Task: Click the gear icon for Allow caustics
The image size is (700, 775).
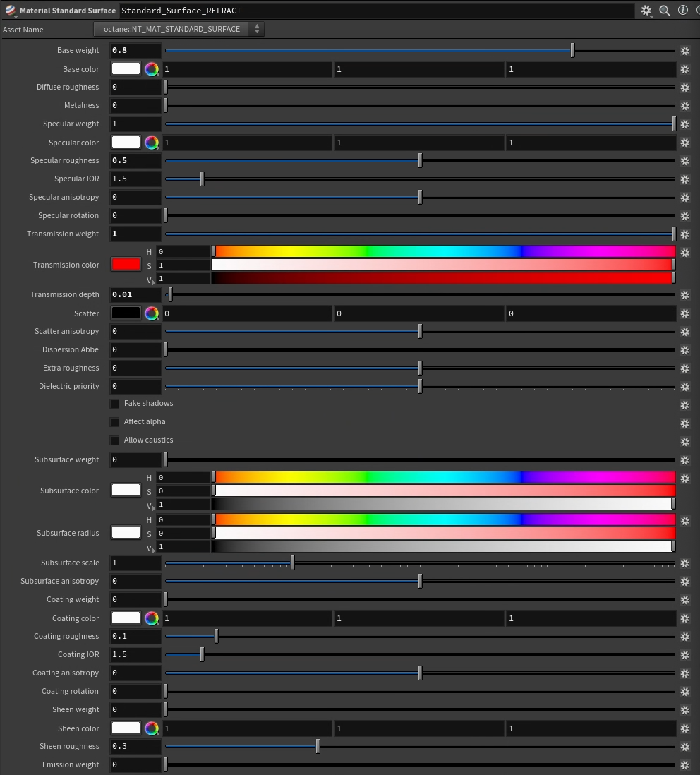Action: pos(684,442)
